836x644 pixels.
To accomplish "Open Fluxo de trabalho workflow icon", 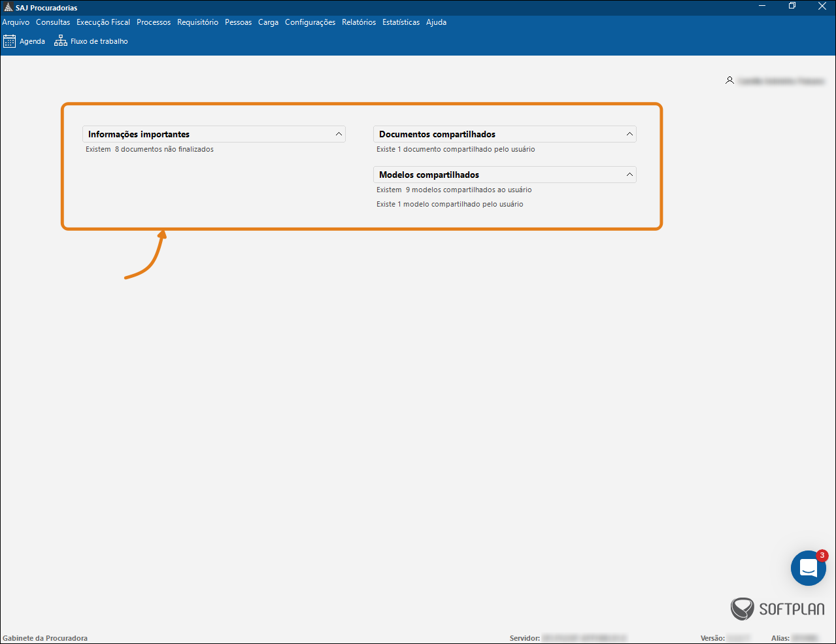I will 61,41.
